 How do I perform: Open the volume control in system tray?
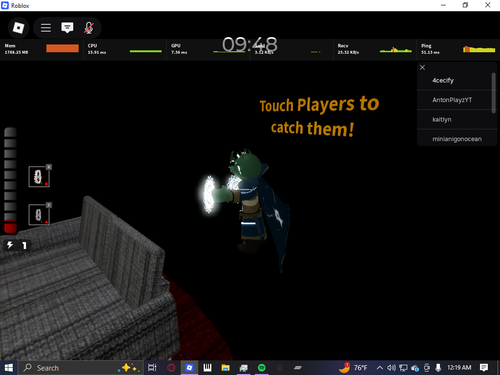pyautogui.click(x=391, y=368)
